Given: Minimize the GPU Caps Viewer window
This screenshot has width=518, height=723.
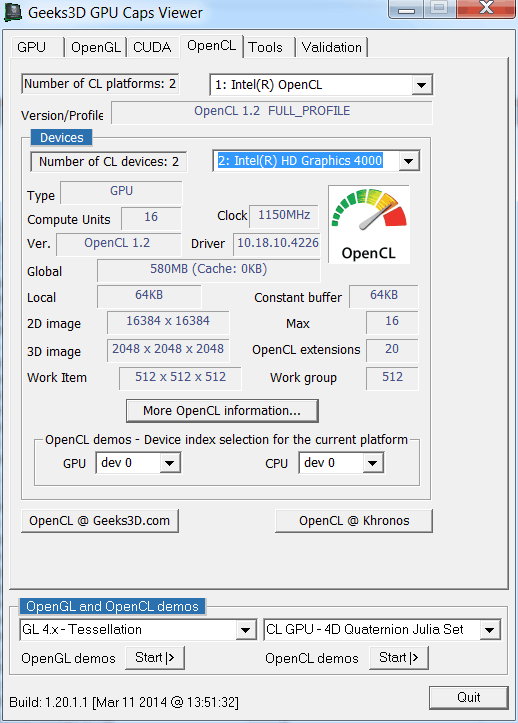Looking at the screenshot, I should click(x=407, y=8).
